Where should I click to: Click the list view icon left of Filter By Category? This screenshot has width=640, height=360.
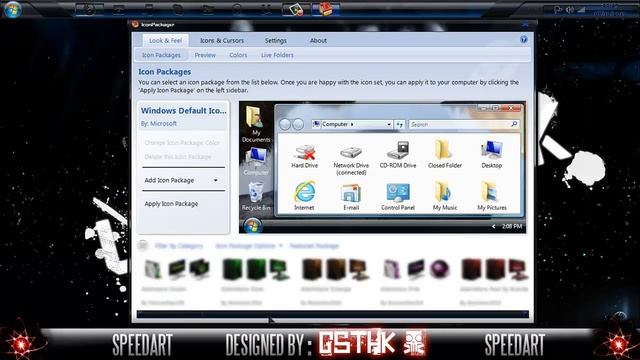pos(142,245)
